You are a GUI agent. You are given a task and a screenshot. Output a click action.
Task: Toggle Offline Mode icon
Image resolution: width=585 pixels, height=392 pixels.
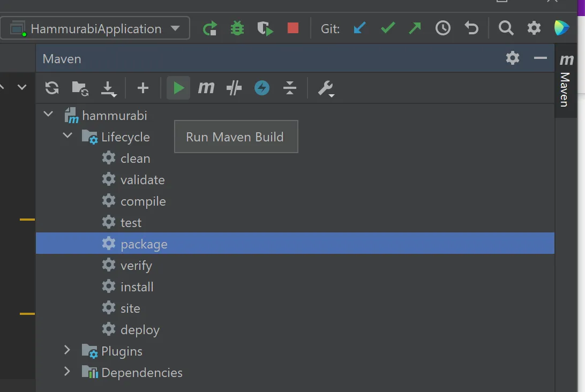coord(234,88)
